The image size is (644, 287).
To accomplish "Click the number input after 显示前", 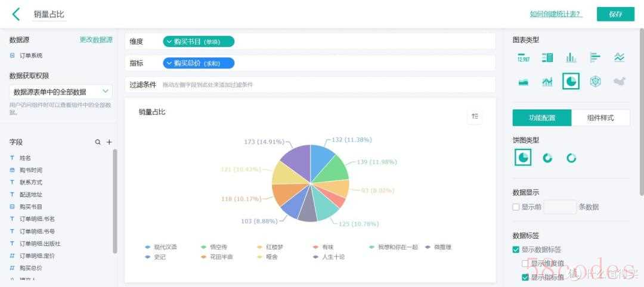I will click(560, 207).
